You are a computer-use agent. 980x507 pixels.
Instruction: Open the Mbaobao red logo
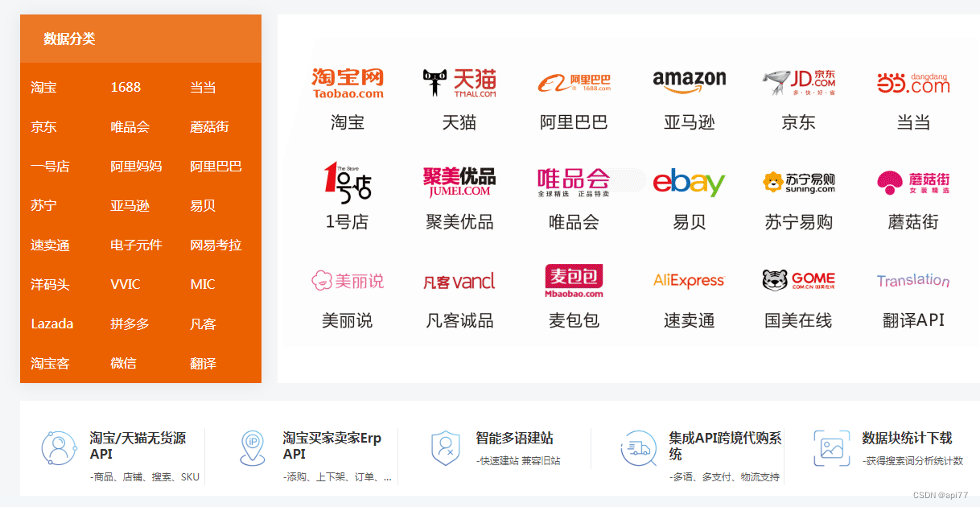tap(574, 281)
